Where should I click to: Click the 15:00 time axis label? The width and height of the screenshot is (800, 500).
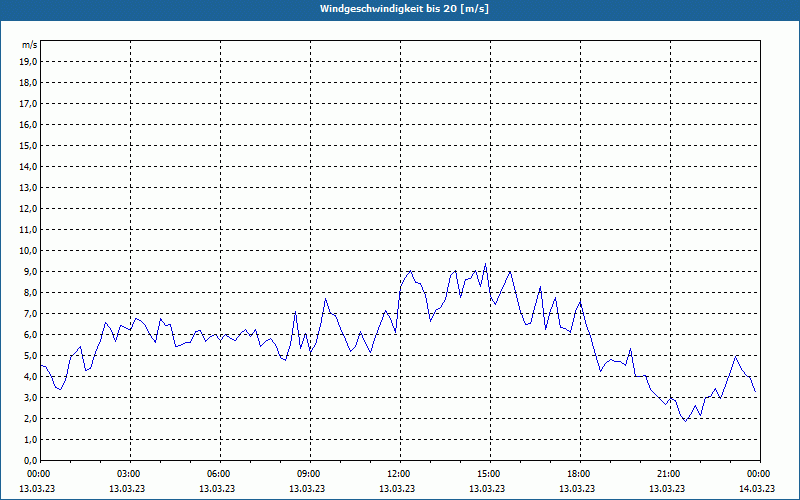[x=490, y=474]
